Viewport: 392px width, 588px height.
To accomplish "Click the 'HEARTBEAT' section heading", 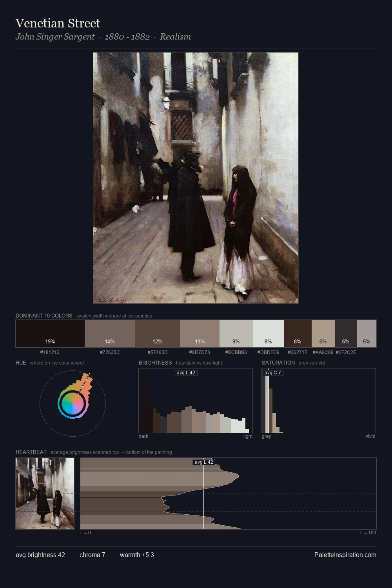I will 31,452.
